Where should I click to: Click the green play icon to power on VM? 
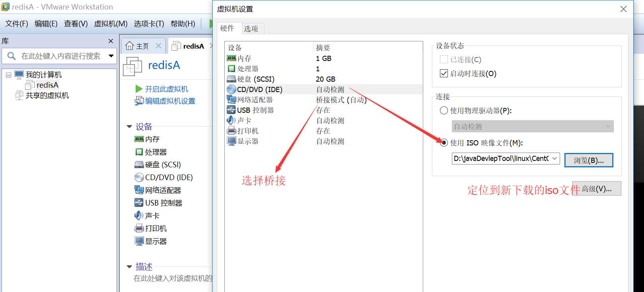[x=139, y=89]
